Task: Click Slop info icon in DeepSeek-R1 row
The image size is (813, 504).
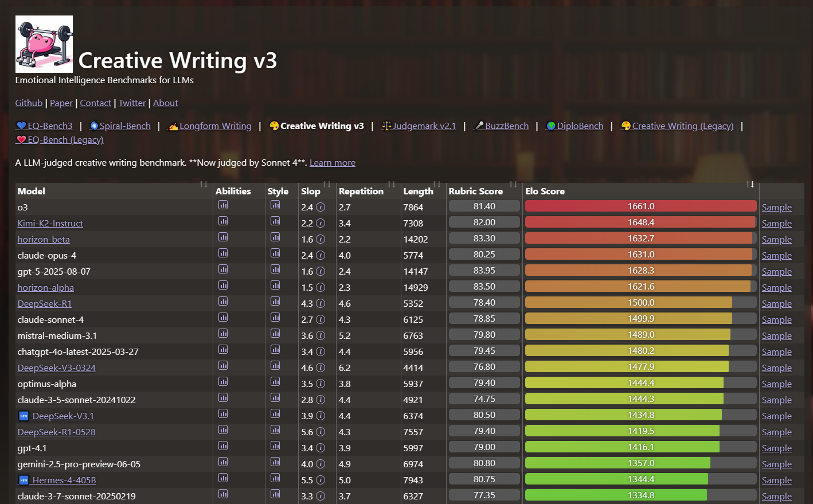Action: [320, 303]
